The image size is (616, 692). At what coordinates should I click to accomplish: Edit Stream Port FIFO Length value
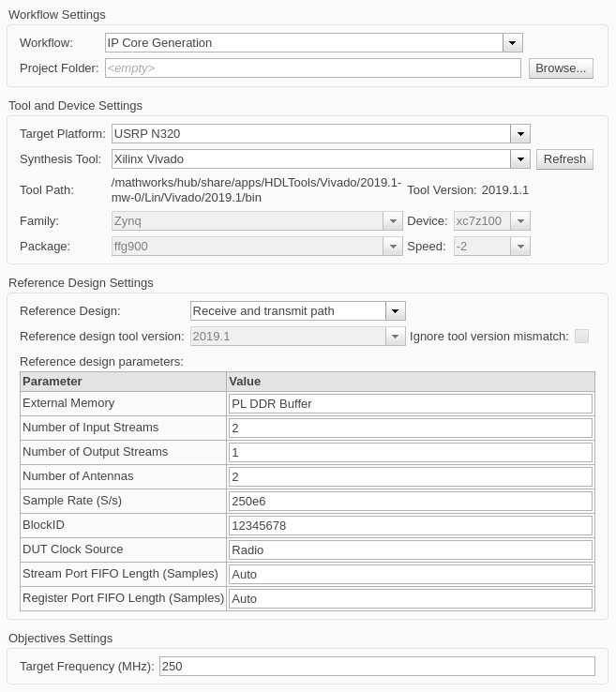click(x=411, y=574)
